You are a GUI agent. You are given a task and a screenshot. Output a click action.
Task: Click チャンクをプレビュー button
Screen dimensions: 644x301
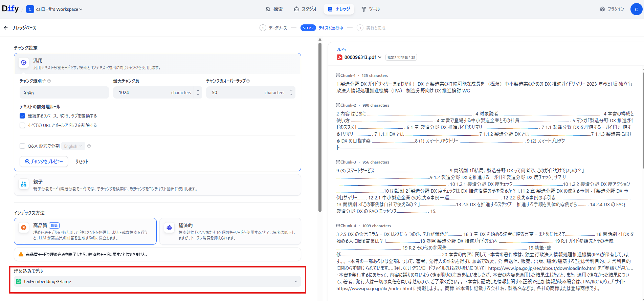pyautogui.click(x=44, y=162)
